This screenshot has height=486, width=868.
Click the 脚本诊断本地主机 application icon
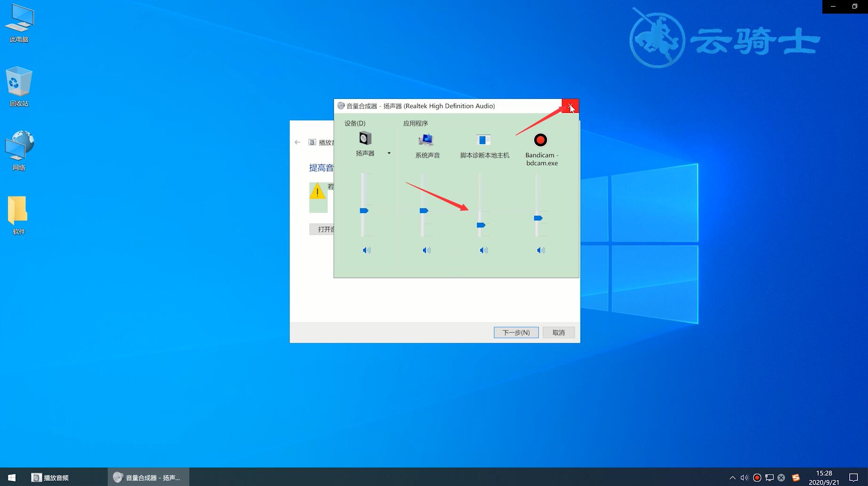(x=483, y=140)
